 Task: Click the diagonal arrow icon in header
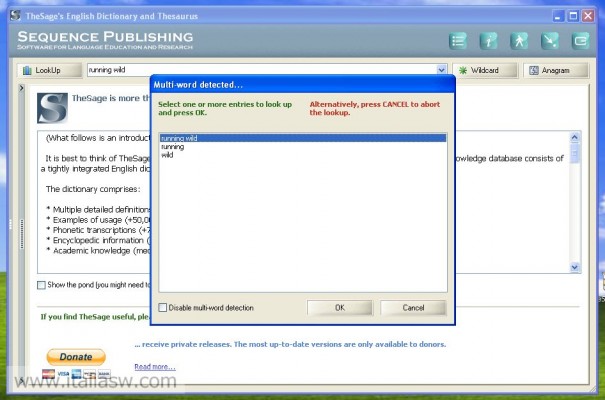549,41
